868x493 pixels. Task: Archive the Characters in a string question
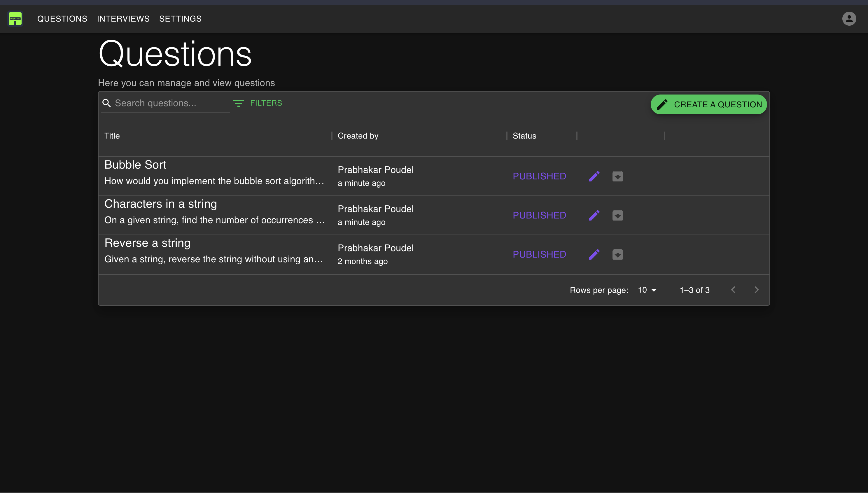click(x=617, y=215)
